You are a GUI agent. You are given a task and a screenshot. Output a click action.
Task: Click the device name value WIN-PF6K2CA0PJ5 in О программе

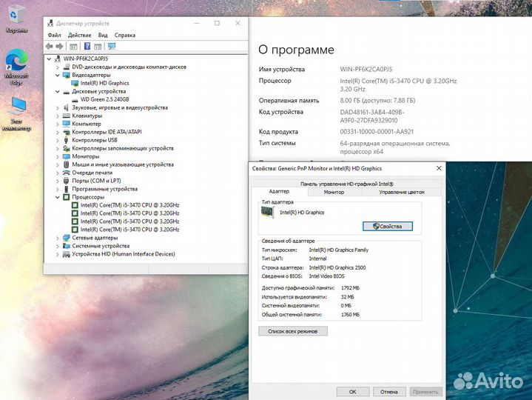366,70
